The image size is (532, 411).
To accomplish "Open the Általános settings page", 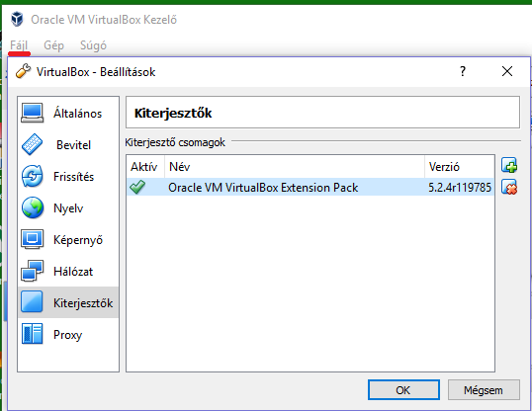I will click(68, 114).
